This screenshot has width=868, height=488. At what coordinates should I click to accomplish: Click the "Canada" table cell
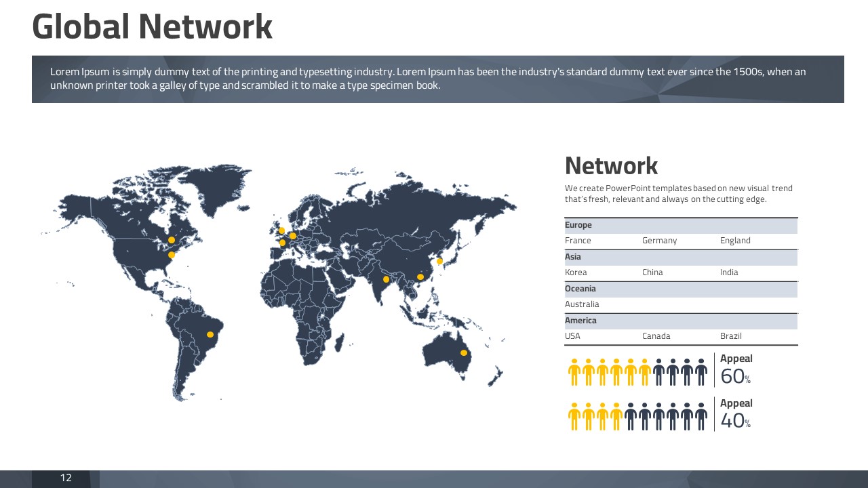pyautogui.click(x=656, y=336)
